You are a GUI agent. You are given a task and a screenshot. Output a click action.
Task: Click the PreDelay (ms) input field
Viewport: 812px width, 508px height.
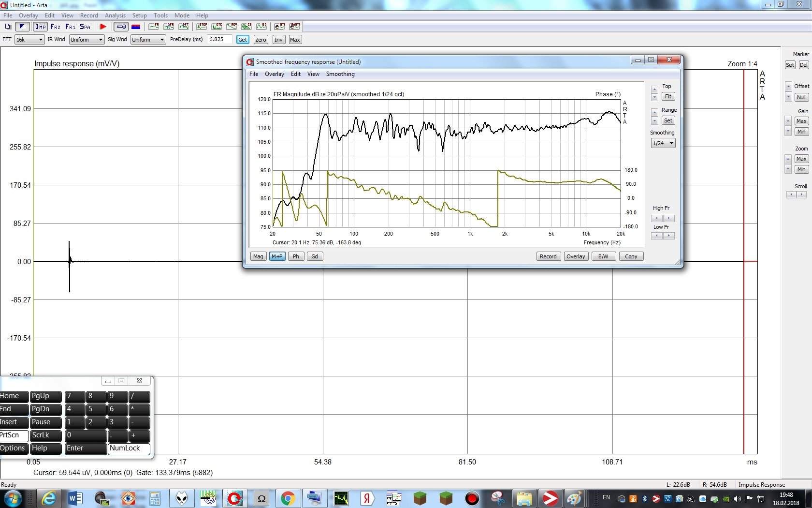tap(219, 40)
